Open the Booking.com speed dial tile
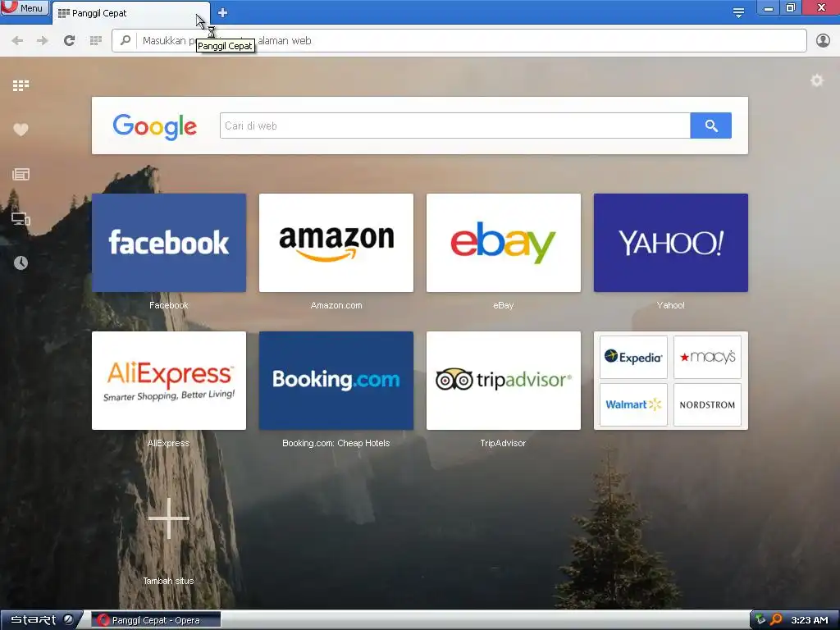The height and width of the screenshot is (630, 840). pyautogui.click(x=336, y=381)
